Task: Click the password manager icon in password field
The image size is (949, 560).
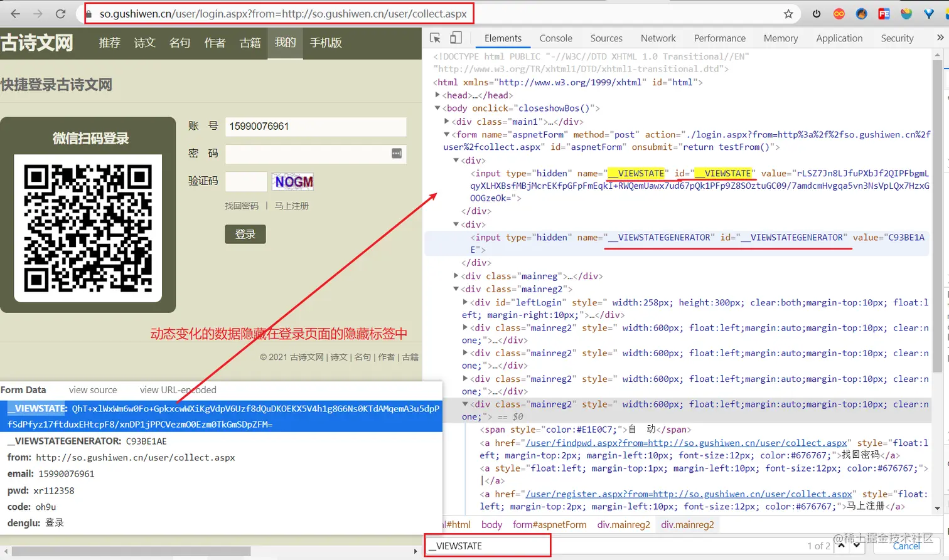Action: (397, 154)
